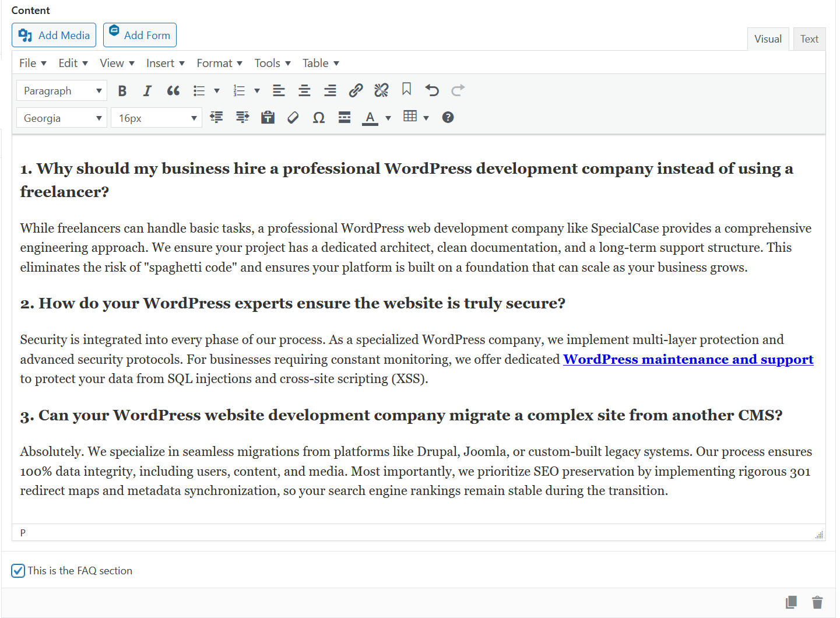This screenshot has height=618, width=840.
Task: Enable paste as text mode
Action: [x=268, y=117]
